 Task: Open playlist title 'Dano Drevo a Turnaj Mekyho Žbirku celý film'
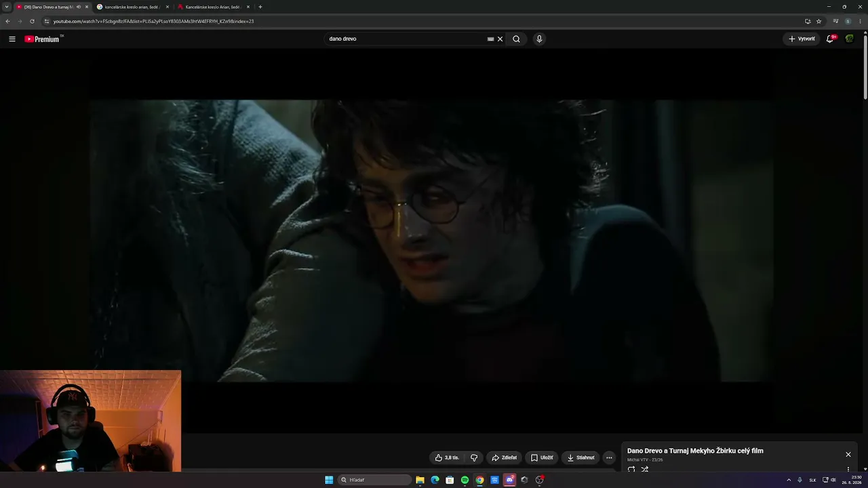(x=695, y=451)
